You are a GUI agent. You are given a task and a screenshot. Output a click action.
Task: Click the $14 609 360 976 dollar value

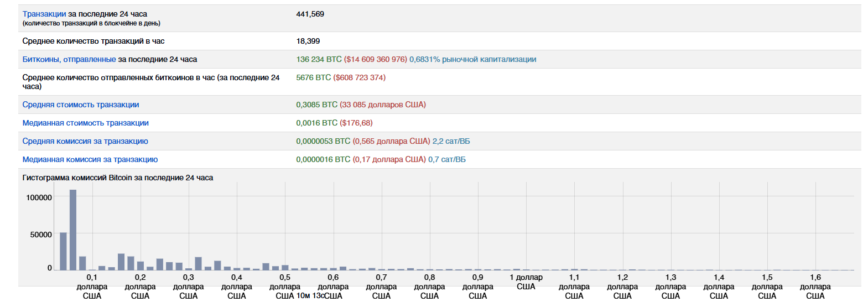tap(375, 59)
